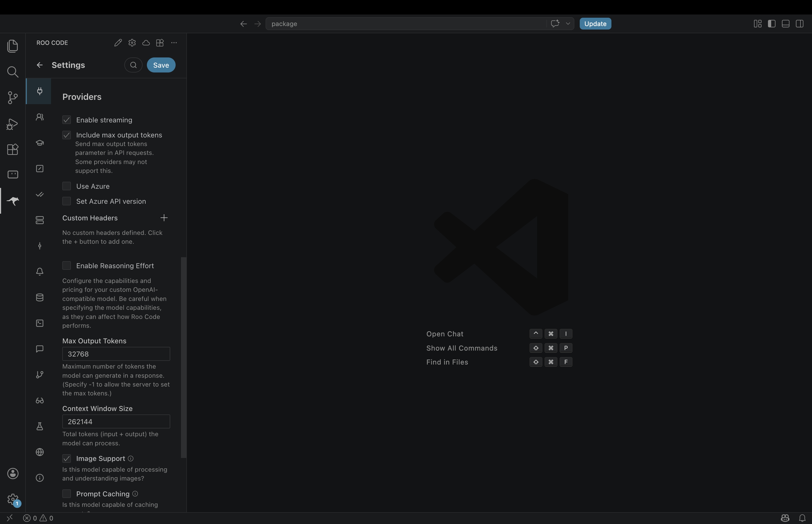Click the info icon beside Prompt Caching
Image resolution: width=812 pixels, height=524 pixels.
point(135,494)
